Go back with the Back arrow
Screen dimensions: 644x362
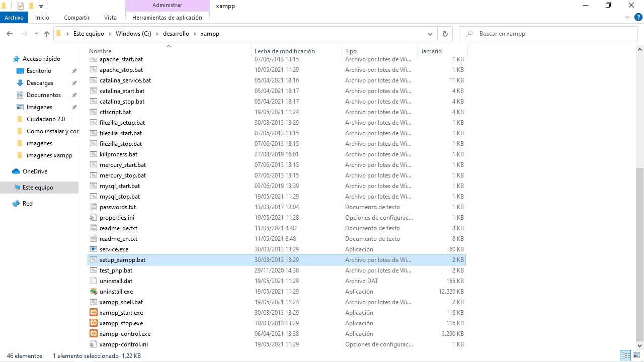click(10, 34)
